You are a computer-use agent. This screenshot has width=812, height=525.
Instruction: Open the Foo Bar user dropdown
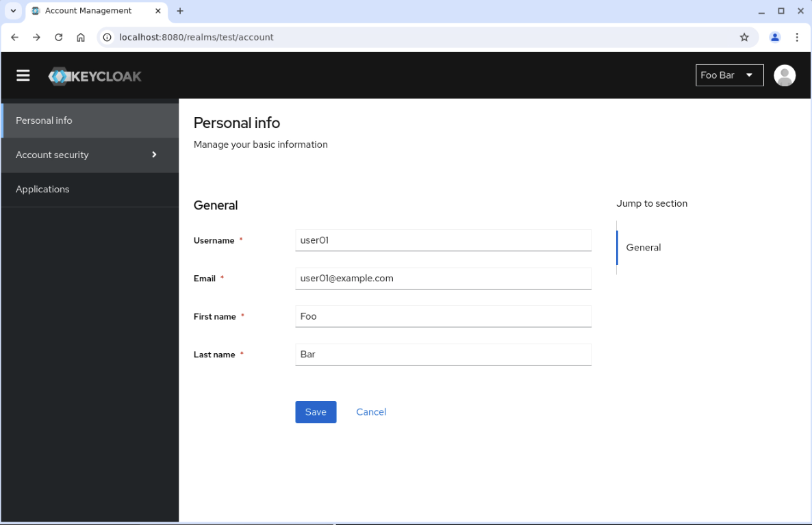tap(729, 75)
